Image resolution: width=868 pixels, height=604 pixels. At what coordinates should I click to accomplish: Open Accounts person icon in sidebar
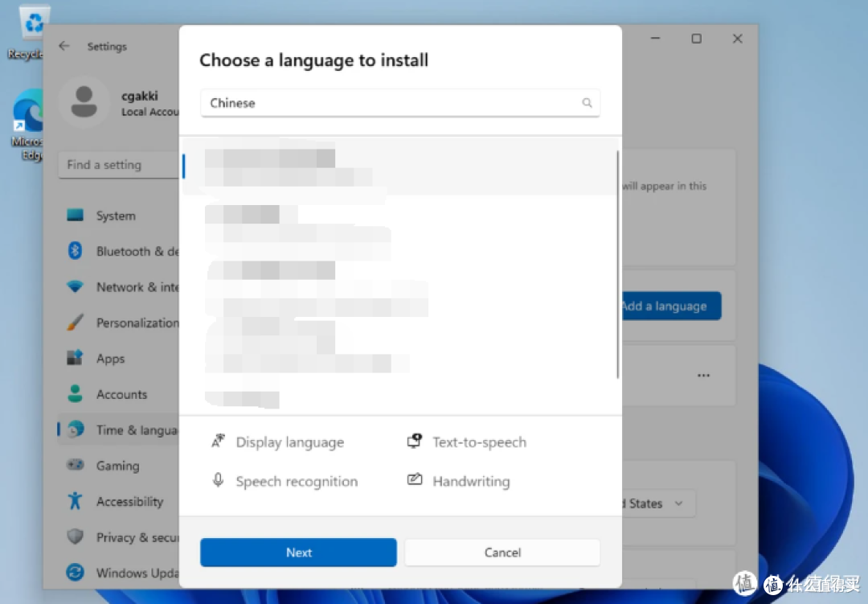(75, 393)
